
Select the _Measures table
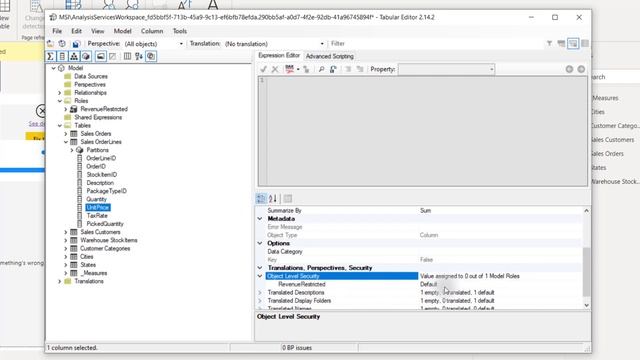[x=94, y=273]
